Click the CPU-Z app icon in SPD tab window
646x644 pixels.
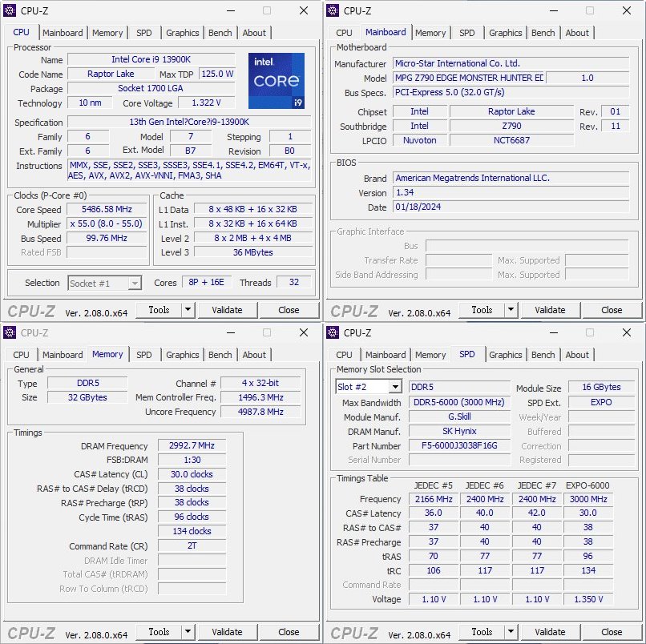pyautogui.click(x=333, y=332)
